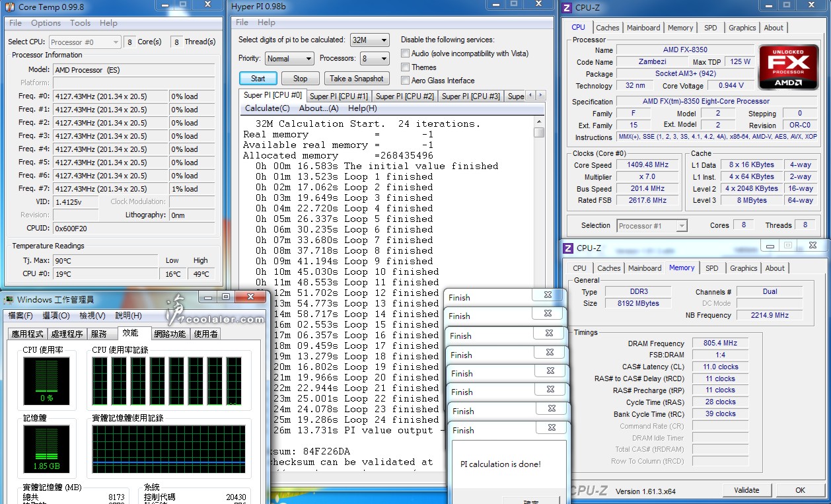Viewport: 831px width, 504px height.
Task: Open the Calculate(C) menu in Super PI
Action: (x=267, y=108)
